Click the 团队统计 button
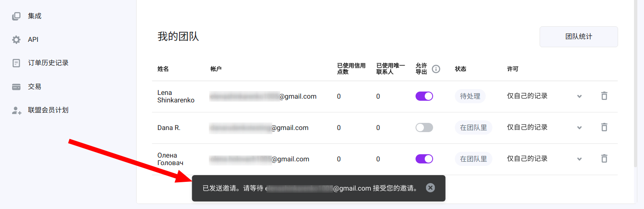The width and height of the screenshot is (644, 209). click(x=579, y=37)
